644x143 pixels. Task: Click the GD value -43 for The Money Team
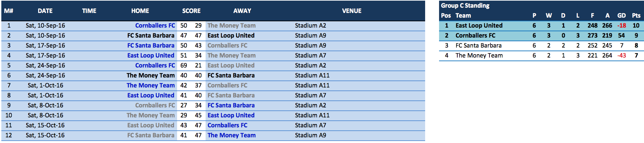pos(621,56)
